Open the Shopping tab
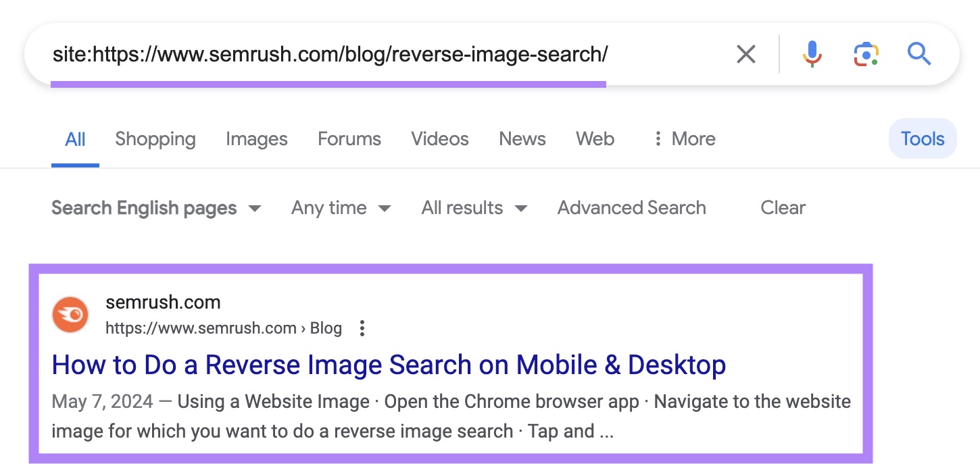 point(155,138)
